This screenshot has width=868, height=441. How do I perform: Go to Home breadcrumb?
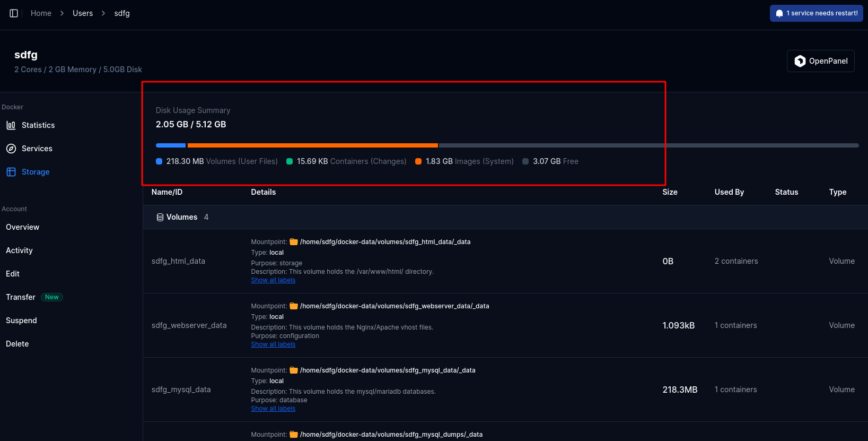(41, 13)
